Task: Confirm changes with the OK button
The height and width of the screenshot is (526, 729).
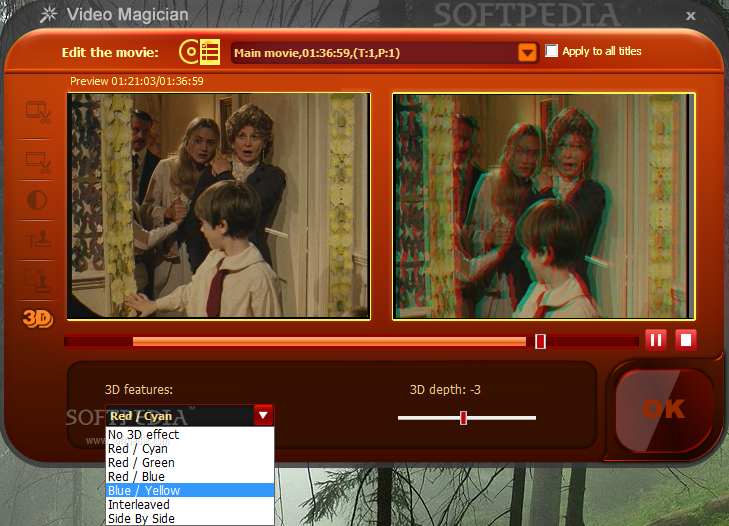Action: click(x=664, y=410)
